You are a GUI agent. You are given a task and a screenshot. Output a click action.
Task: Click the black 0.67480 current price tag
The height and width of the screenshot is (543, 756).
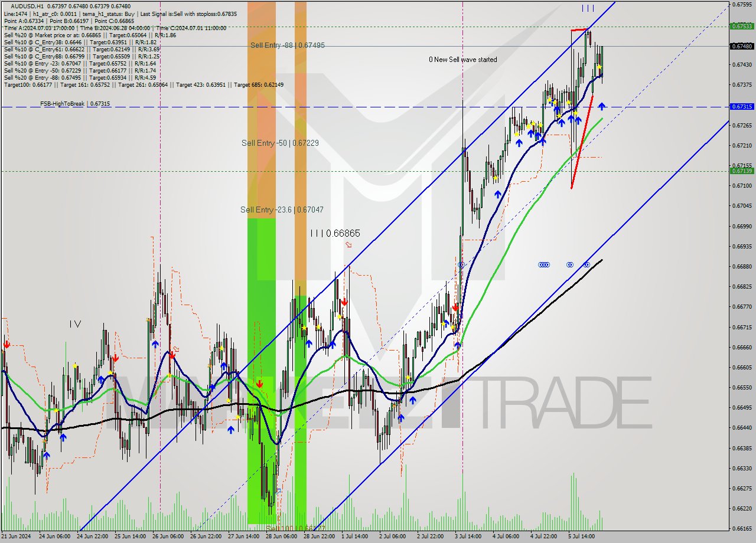742,46
